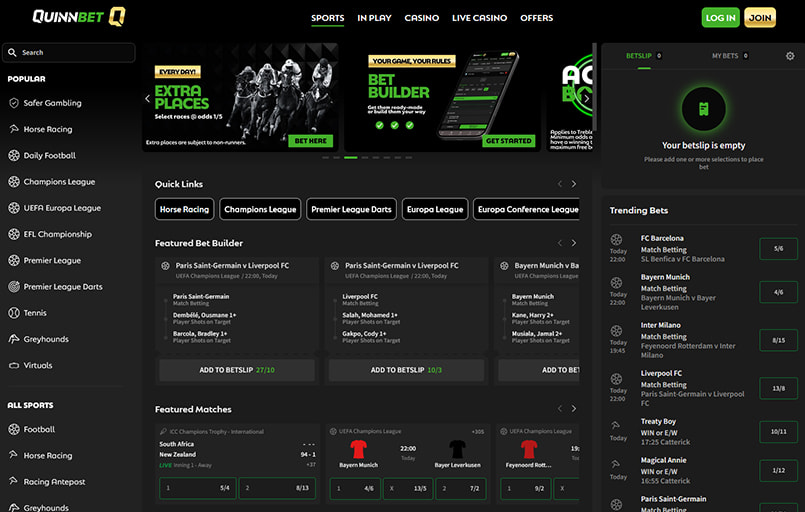Click the Search input field
The width and height of the screenshot is (805, 512).
(69, 52)
